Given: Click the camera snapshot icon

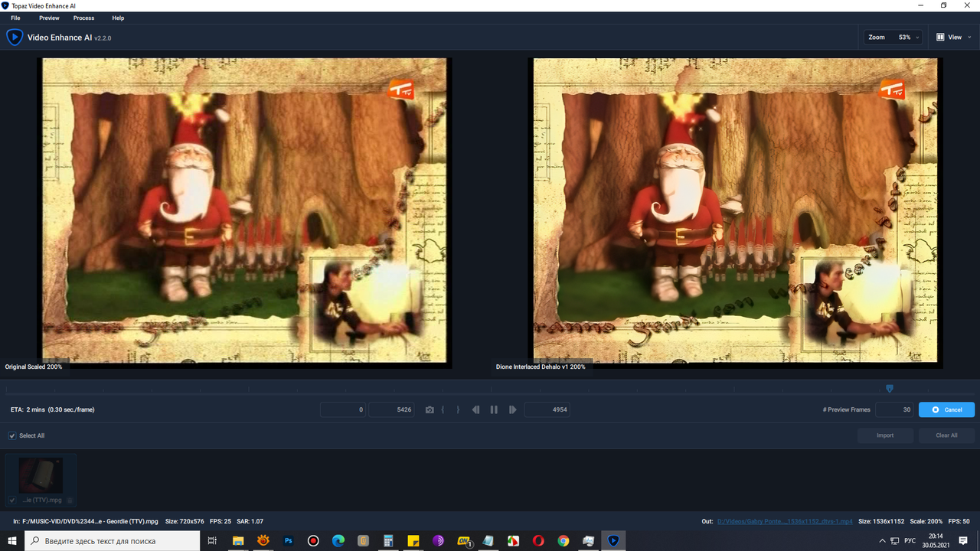Looking at the screenshot, I should [x=430, y=410].
